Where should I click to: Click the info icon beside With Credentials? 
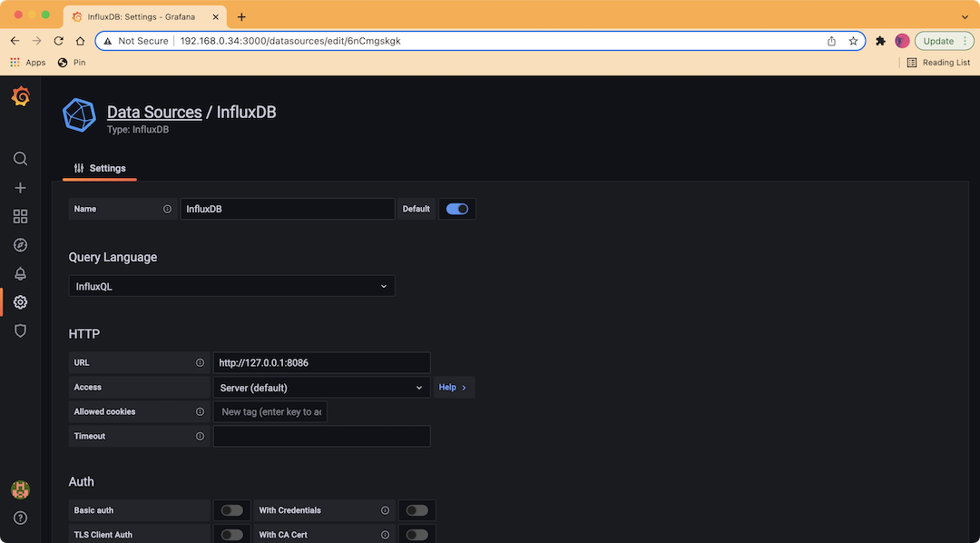[385, 510]
